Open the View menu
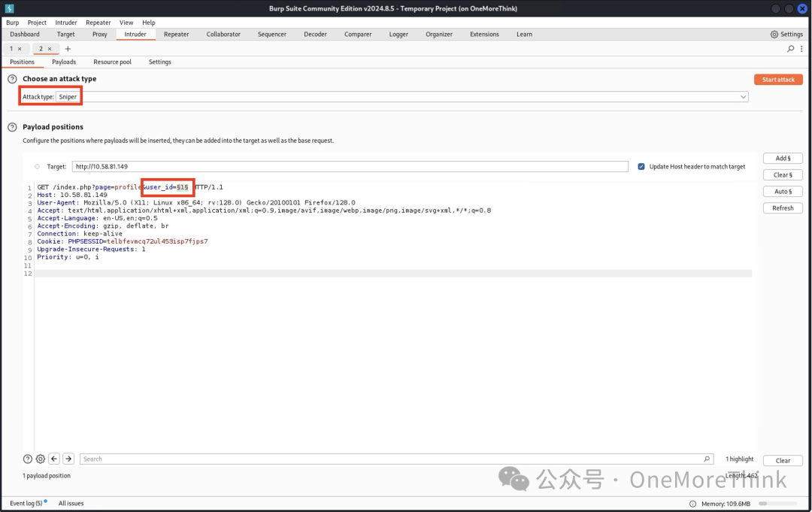This screenshot has height=512, width=812. click(x=126, y=23)
